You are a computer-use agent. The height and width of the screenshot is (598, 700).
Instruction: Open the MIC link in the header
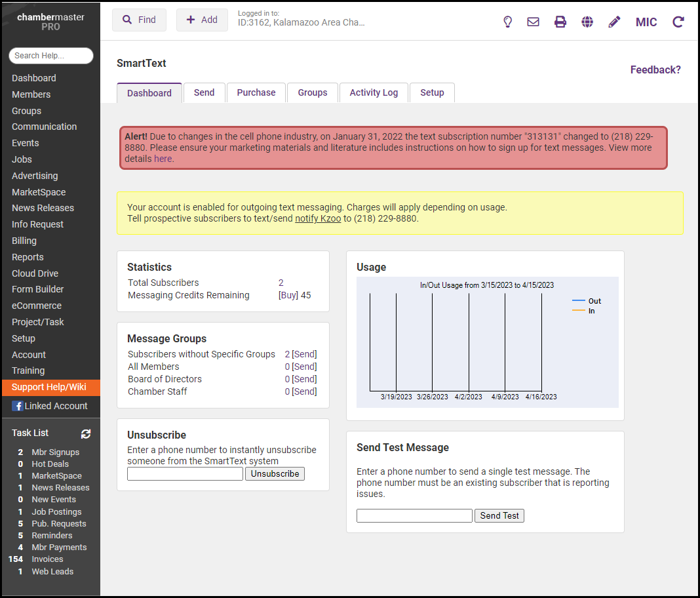click(x=646, y=22)
